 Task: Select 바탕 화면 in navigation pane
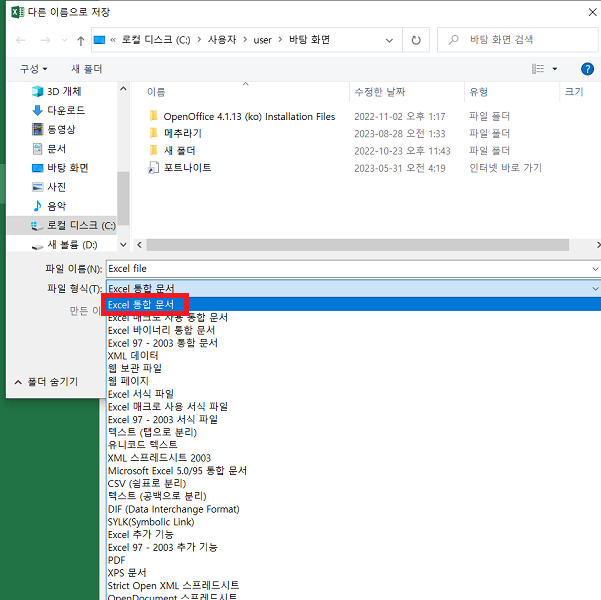(60, 168)
